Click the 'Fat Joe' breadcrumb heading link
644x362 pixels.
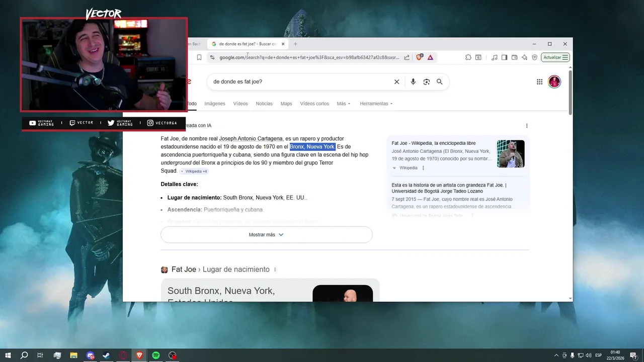[x=184, y=269]
